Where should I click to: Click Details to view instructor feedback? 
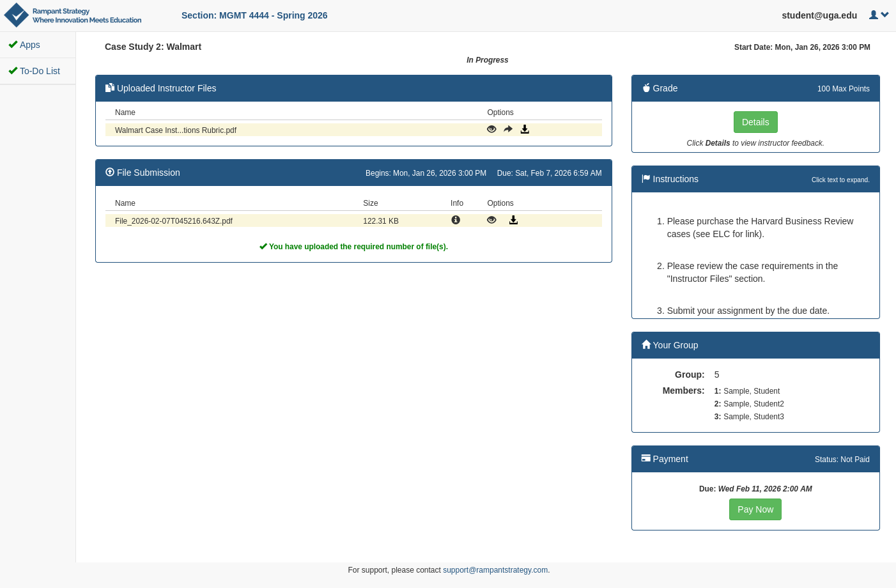coord(755,121)
